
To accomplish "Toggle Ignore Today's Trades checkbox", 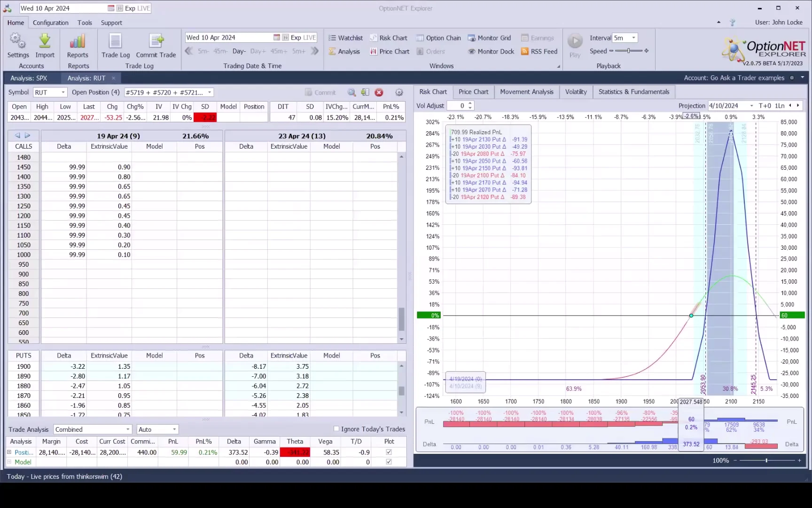I will tap(336, 429).
